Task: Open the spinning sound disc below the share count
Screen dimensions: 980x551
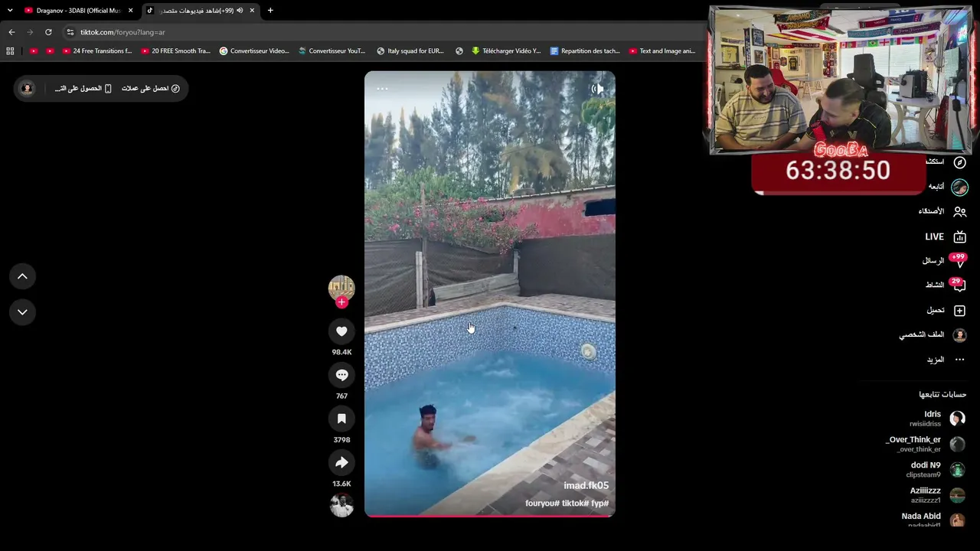Action: click(x=341, y=505)
